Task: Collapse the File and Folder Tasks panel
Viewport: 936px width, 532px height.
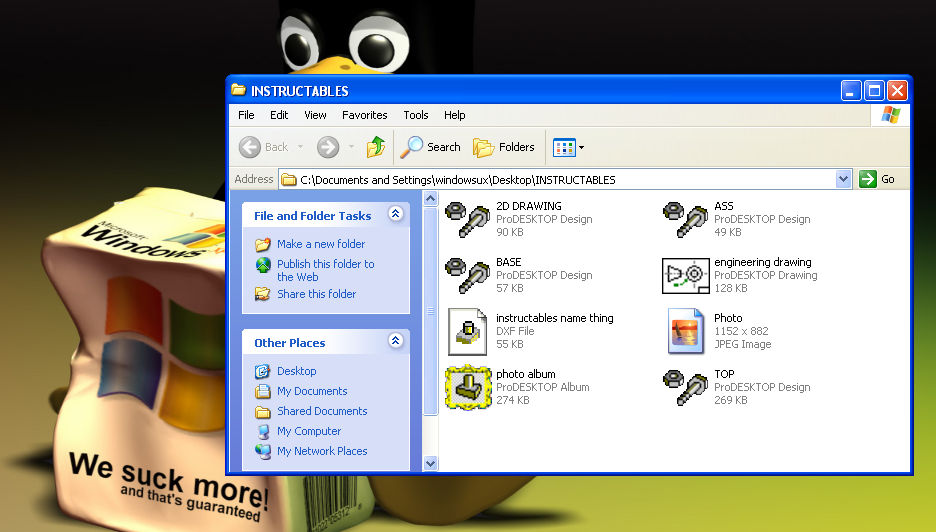Action: click(x=395, y=214)
